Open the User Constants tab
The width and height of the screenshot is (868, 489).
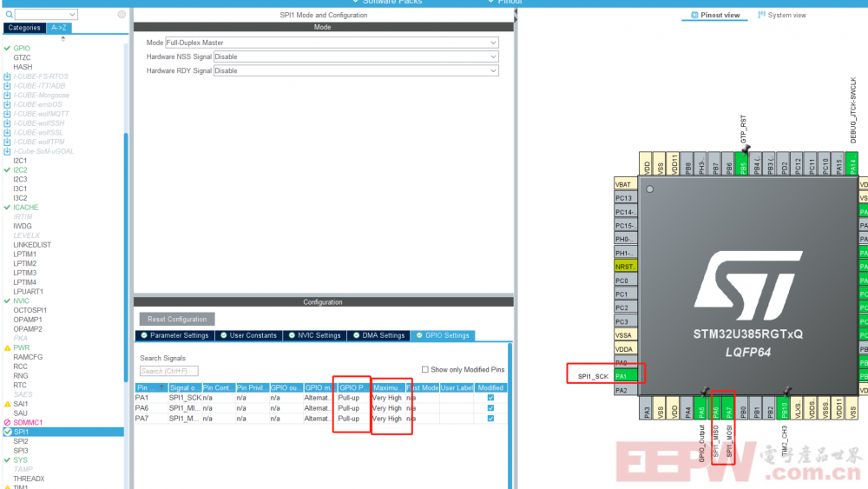coord(248,335)
